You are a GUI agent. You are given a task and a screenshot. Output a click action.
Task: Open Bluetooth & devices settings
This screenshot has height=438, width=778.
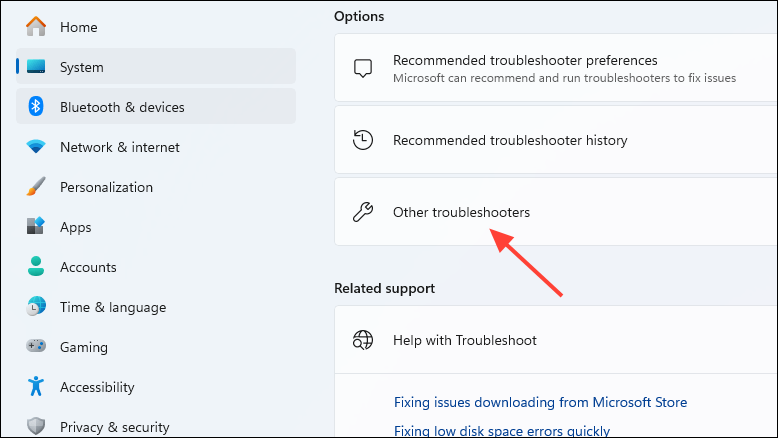point(156,106)
